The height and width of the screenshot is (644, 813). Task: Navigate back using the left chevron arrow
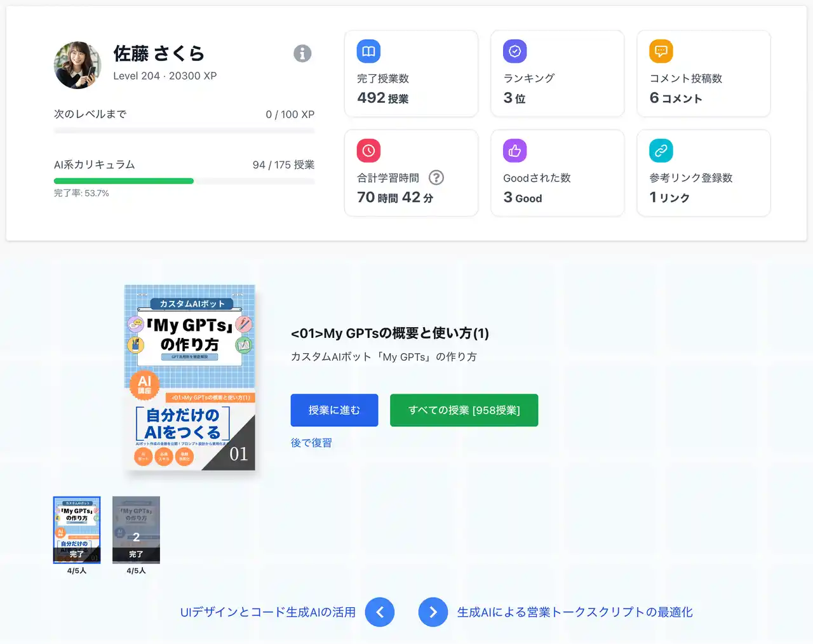pyautogui.click(x=380, y=612)
